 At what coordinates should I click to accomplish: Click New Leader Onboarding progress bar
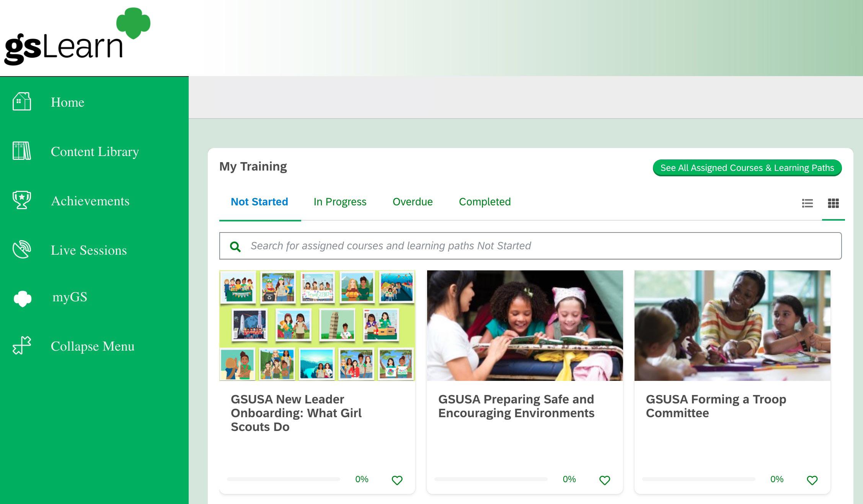coord(283,479)
